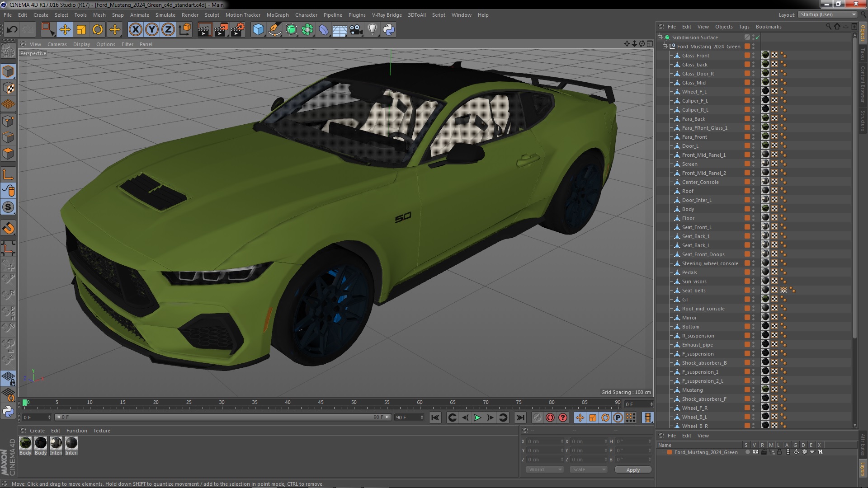Click Render View clapperboard icon

pyautogui.click(x=204, y=30)
